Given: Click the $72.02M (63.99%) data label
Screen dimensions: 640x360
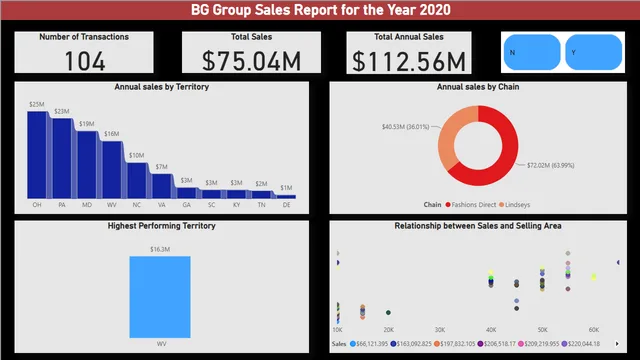Looking at the screenshot, I should pos(551,165).
